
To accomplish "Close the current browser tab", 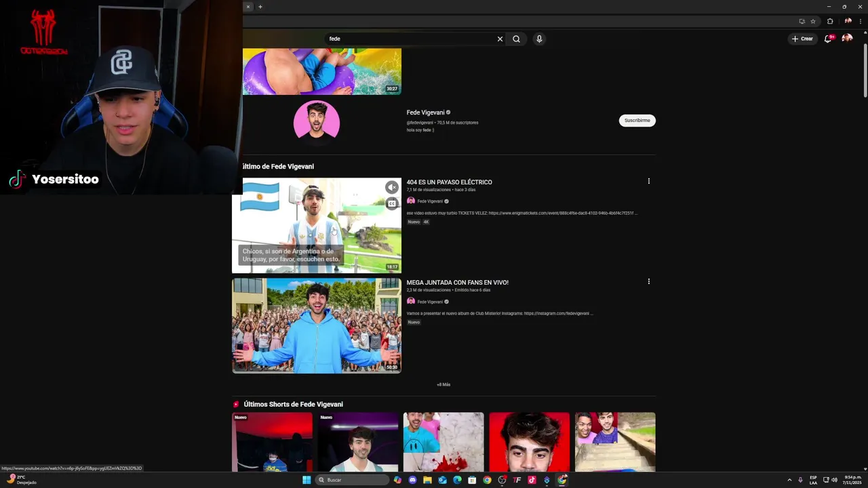I will [248, 7].
